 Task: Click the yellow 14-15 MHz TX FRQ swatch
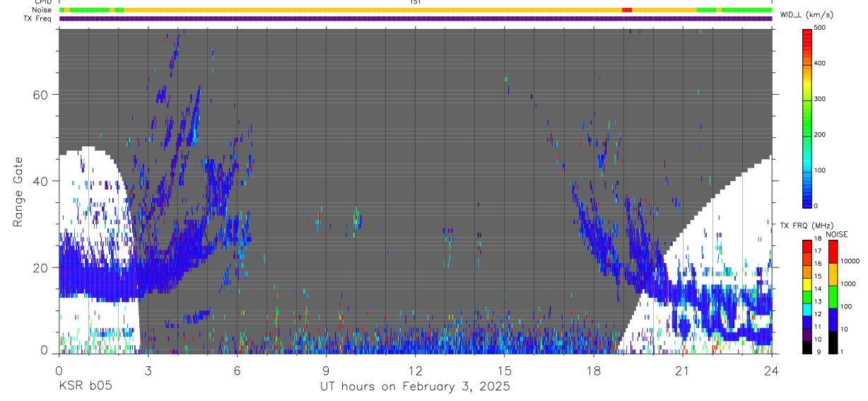(x=807, y=284)
